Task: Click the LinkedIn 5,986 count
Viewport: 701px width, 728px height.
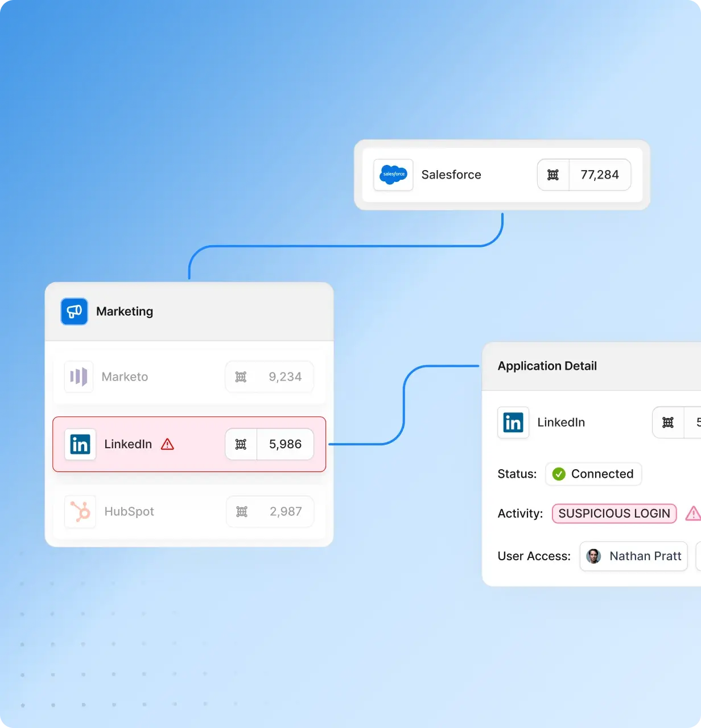Action: [285, 444]
